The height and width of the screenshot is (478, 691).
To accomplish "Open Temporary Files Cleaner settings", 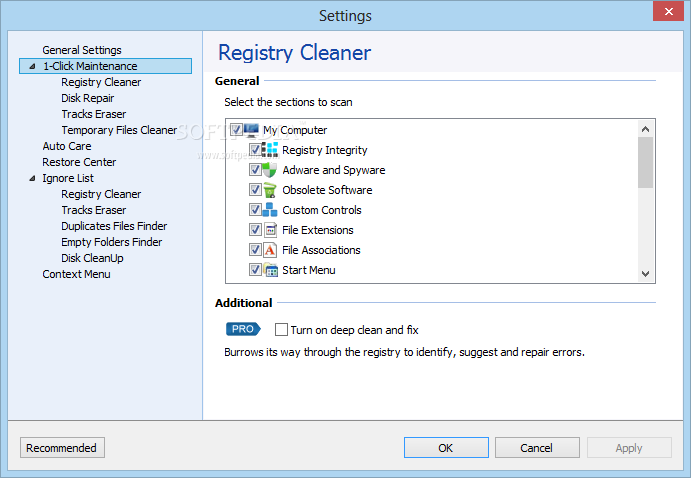I will tap(119, 130).
